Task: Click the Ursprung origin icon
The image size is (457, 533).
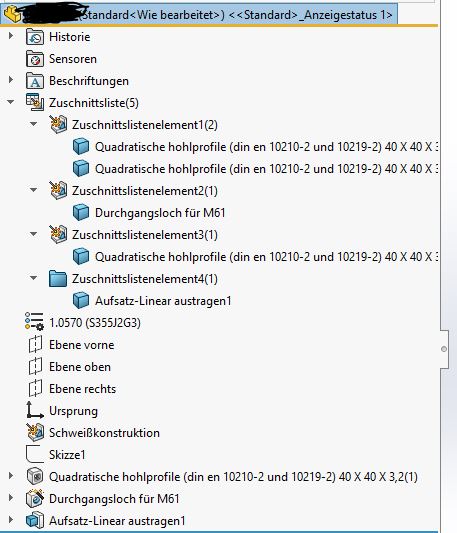Action: (x=35, y=410)
